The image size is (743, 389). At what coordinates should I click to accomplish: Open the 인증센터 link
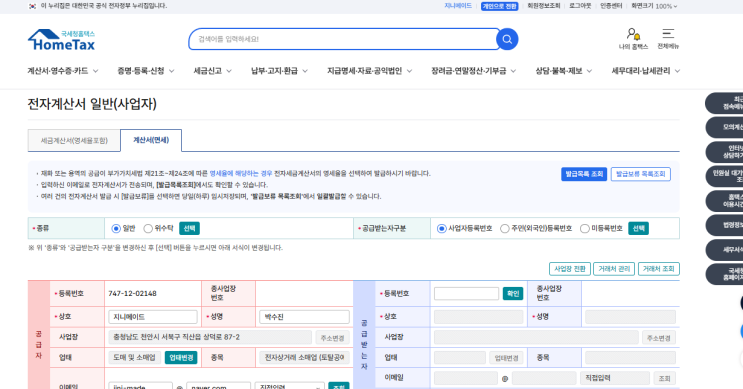coord(611,6)
